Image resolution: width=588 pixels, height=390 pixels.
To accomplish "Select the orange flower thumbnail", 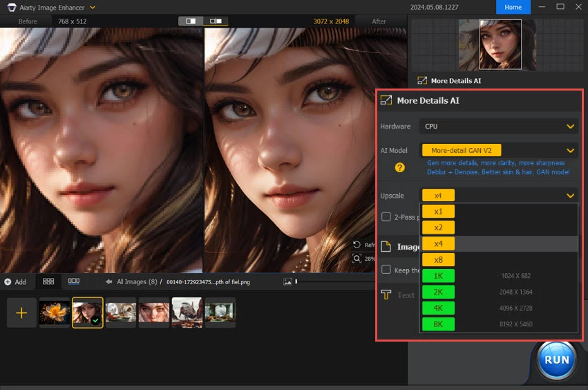I will [55, 313].
